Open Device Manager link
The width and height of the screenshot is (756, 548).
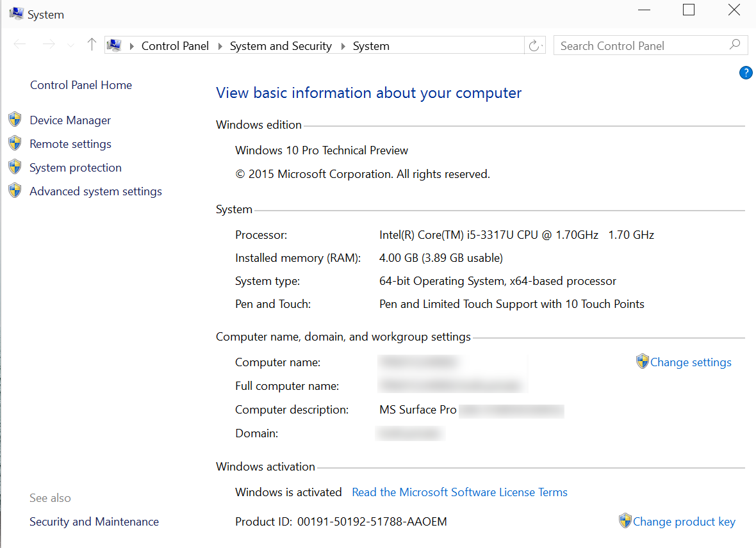(70, 120)
